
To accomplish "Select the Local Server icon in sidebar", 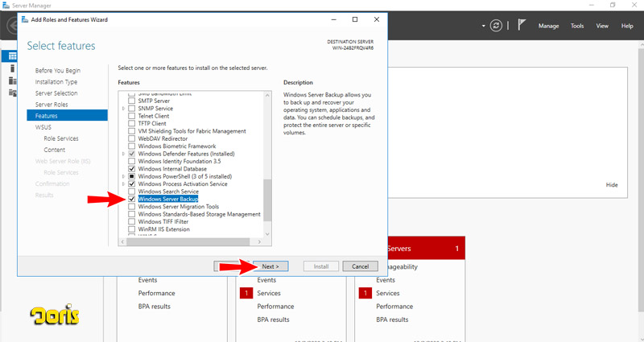I will point(12,68).
